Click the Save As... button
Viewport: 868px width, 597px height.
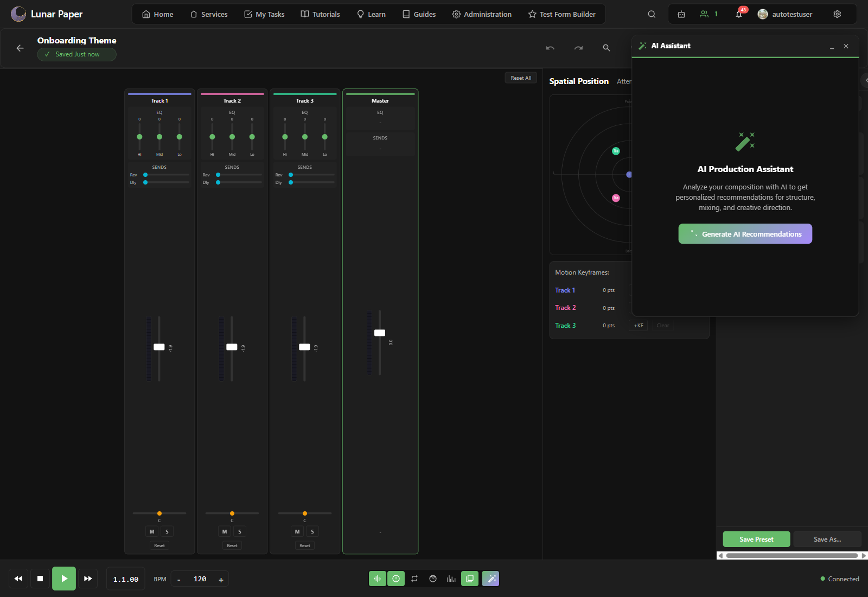coord(827,539)
